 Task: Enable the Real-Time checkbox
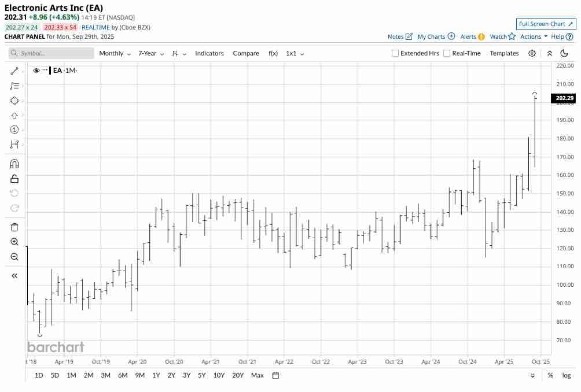[447, 53]
